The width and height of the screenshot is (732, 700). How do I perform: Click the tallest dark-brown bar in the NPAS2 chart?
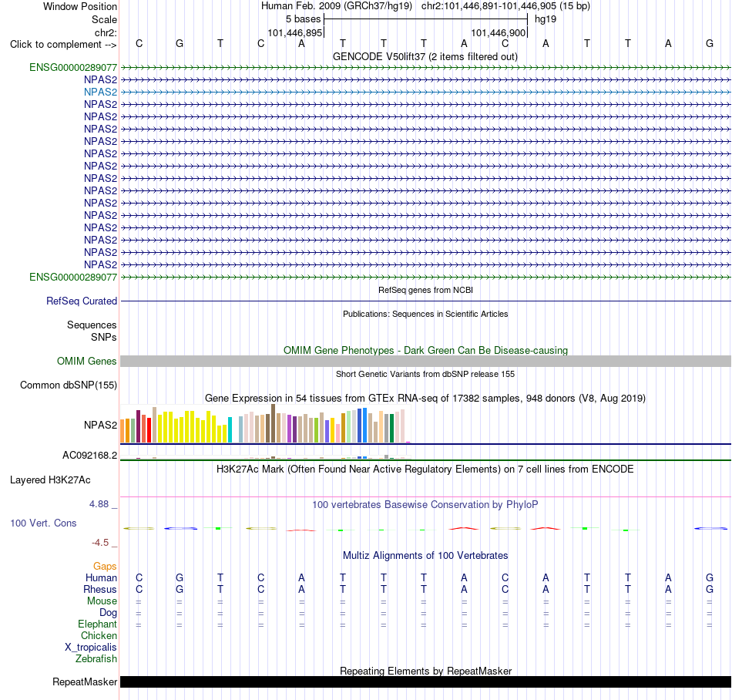(273, 423)
